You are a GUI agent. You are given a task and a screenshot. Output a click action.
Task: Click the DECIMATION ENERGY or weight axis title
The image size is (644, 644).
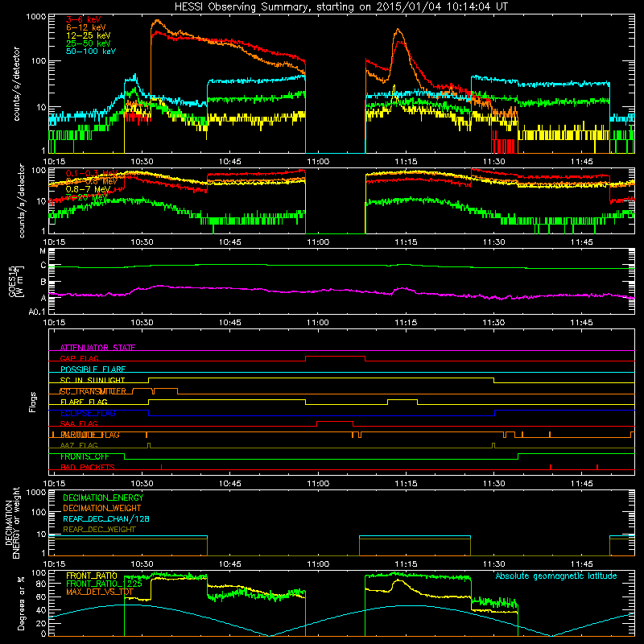(12, 522)
